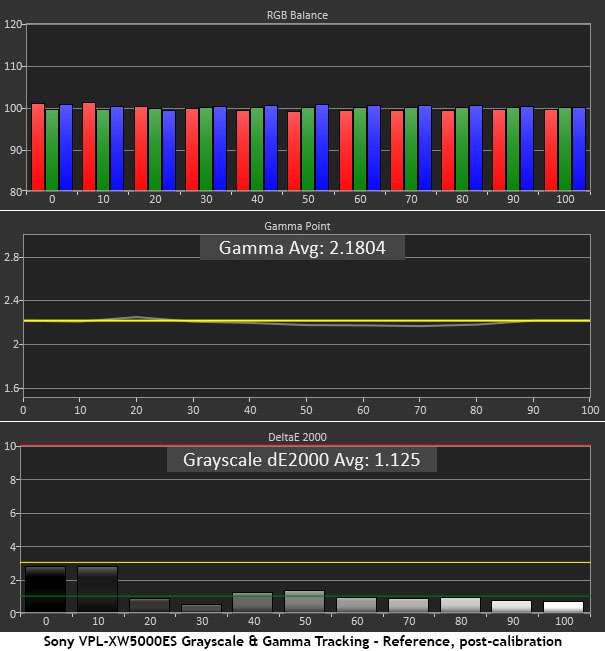
Task: Click the DeltaE bar at 50
Action: tap(304, 602)
